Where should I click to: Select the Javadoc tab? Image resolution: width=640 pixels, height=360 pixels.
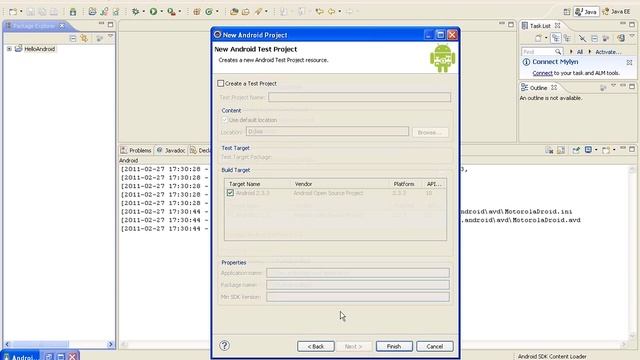[171, 151]
